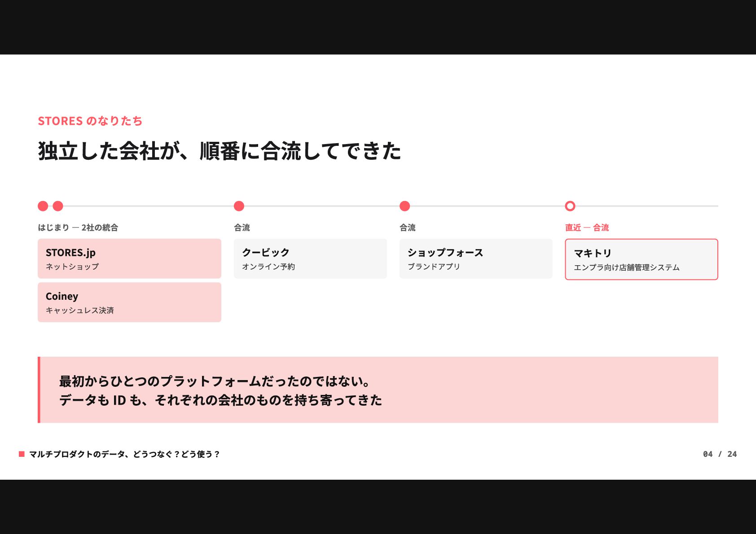Viewport: 756px width, 534px height.
Task: Click the timeline dot above クービック
Action: [x=239, y=206]
